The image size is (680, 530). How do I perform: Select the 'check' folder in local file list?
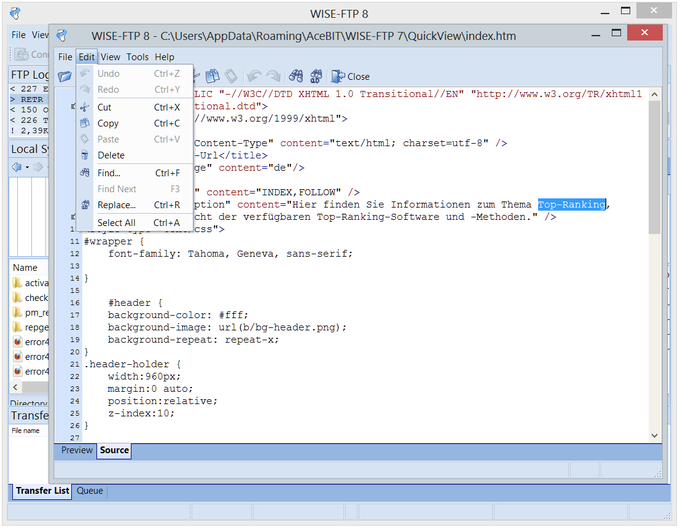pyautogui.click(x=30, y=298)
